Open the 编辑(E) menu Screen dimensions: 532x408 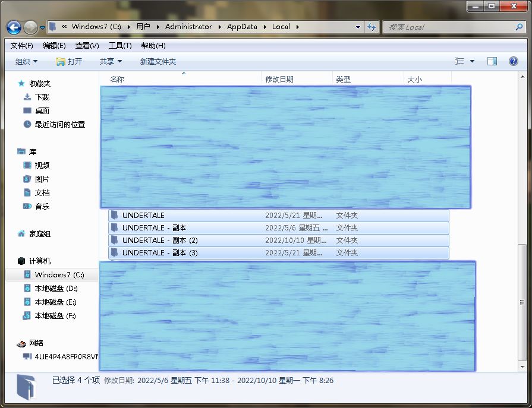tap(54, 45)
